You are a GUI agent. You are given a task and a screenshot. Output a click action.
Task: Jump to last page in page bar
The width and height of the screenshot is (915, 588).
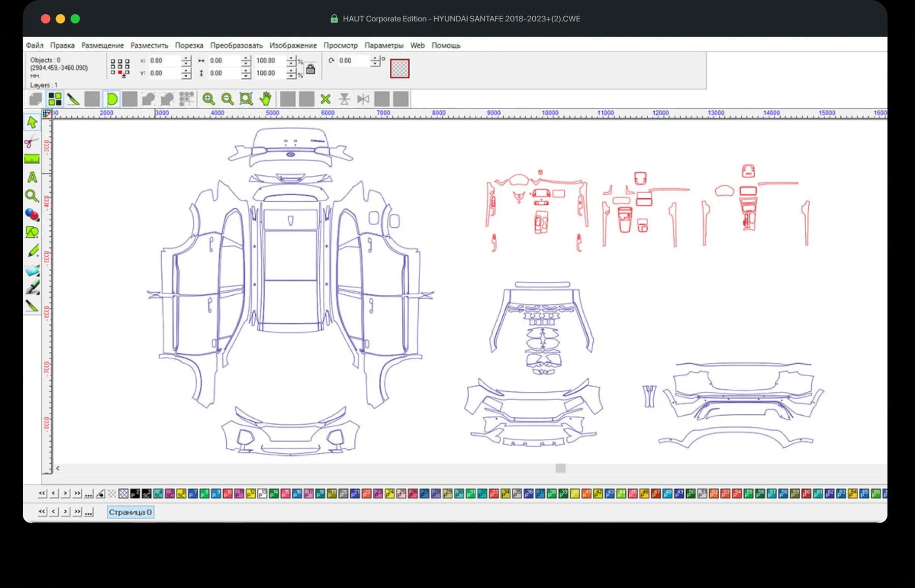click(x=77, y=512)
